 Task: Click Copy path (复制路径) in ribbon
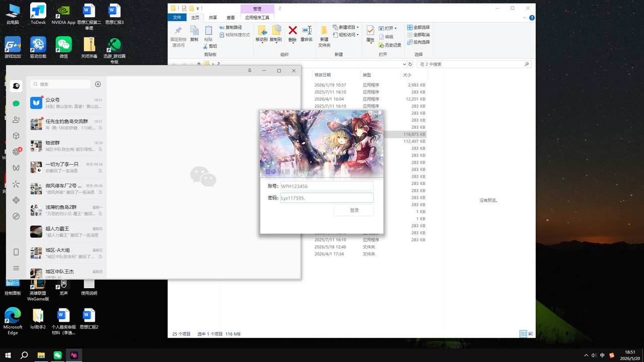pyautogui.click(x=230, y=27)
